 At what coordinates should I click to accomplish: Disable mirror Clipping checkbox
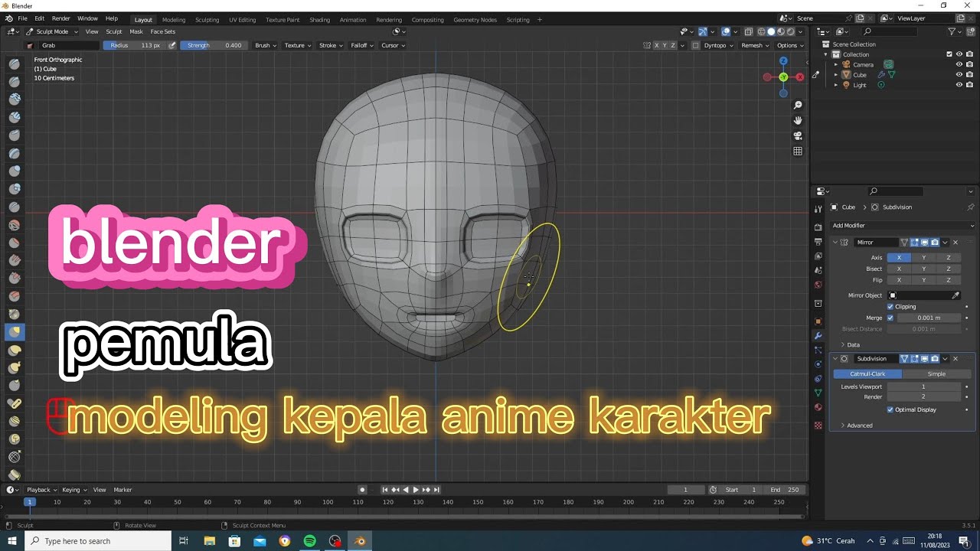coord(890,307)
